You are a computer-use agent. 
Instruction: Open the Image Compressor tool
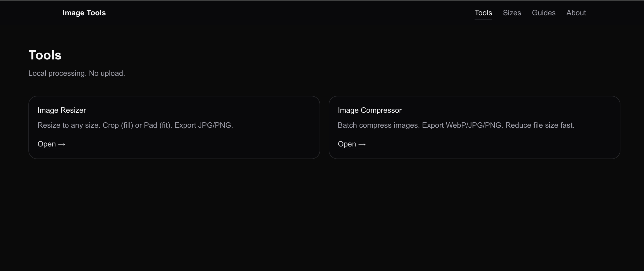point(351,144)
